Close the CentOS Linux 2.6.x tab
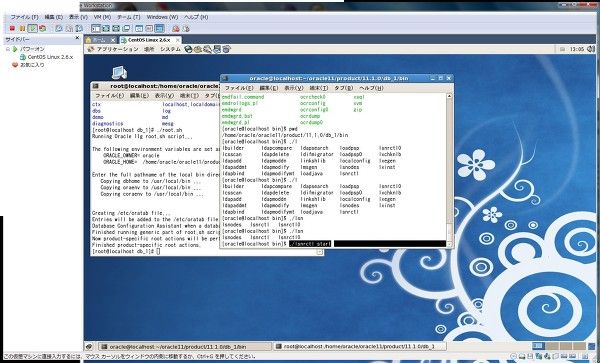600x363 pixels. pyautogui.click(x=178, y=40)
